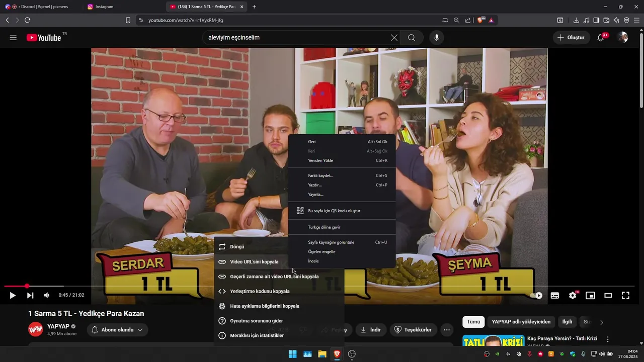Choose Türkçe diline çevir
The image size is (644, 362).
click(342, 227)
